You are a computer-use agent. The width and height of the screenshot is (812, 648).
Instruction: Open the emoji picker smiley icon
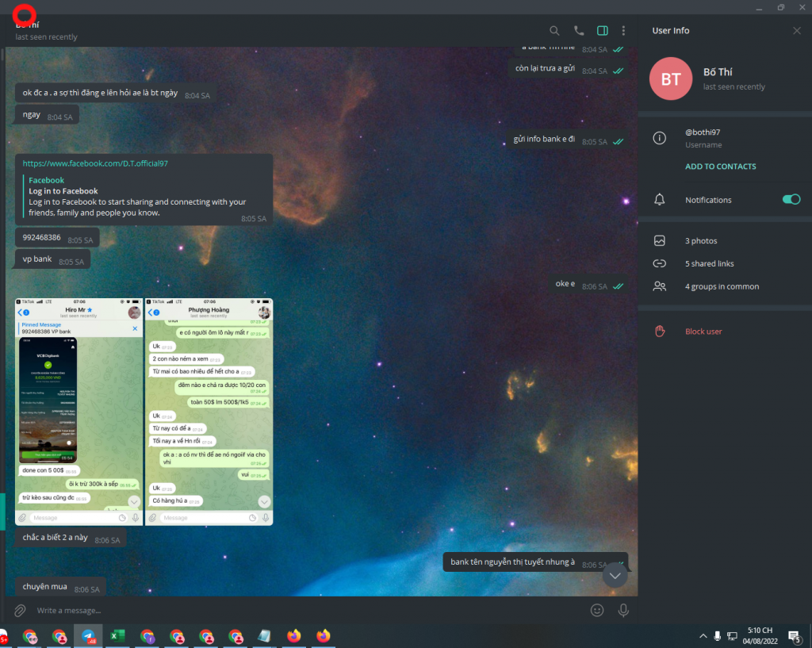pyautogui.click(x=597, y=610)
